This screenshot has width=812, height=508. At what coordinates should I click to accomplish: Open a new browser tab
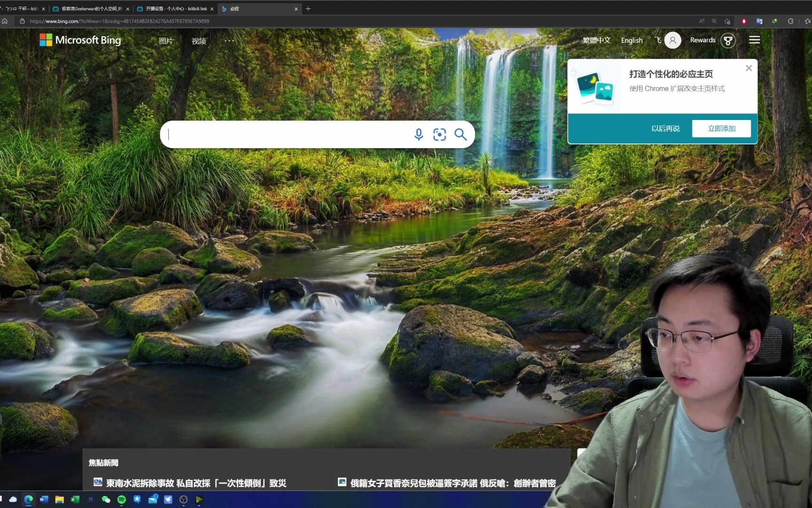pyautogui.click(x=308, y=8)
